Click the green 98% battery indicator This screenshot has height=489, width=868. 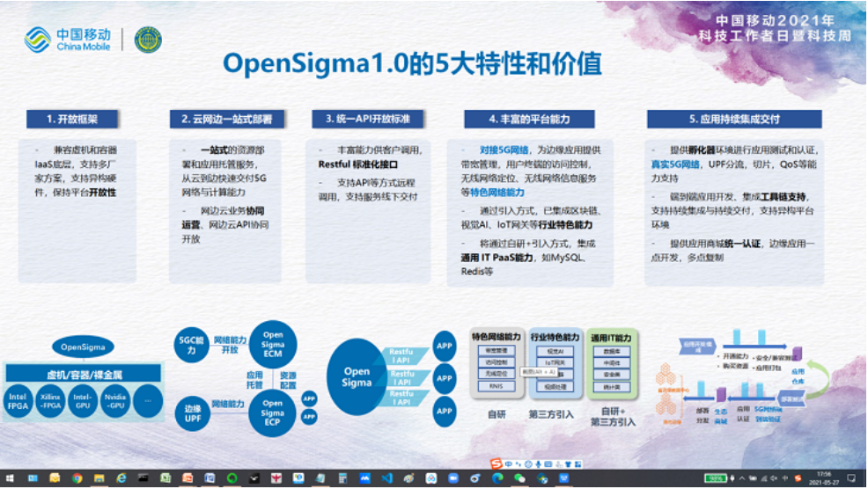[715, 478]
